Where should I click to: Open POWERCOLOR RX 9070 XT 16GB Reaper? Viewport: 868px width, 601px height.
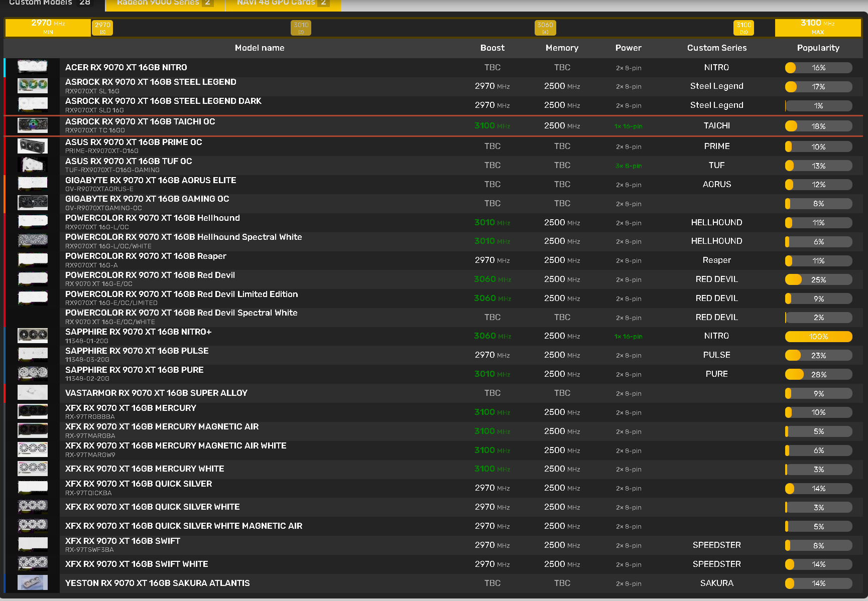point(146,256)
